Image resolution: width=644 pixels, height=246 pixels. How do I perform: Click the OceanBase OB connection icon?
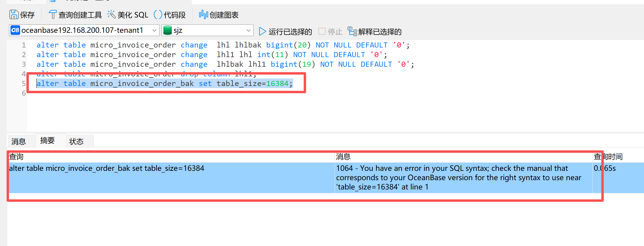(x=15, y=30)
